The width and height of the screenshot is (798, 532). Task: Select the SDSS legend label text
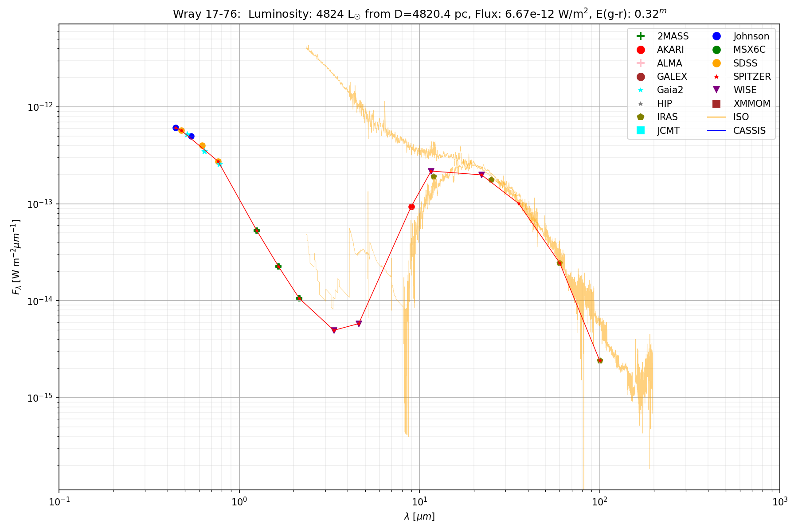click(745, 63)
